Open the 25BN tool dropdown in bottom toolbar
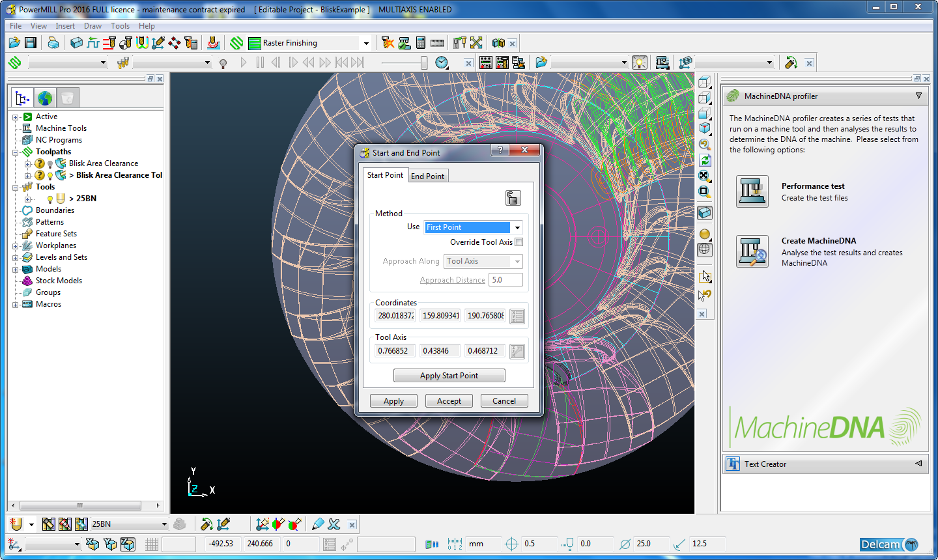 [164, 524]
